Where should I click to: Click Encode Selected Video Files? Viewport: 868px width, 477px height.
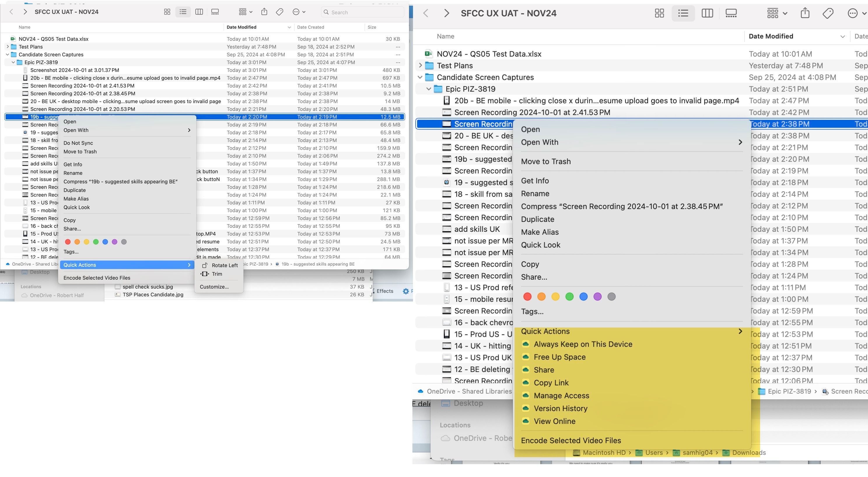[x=97, y=278]
